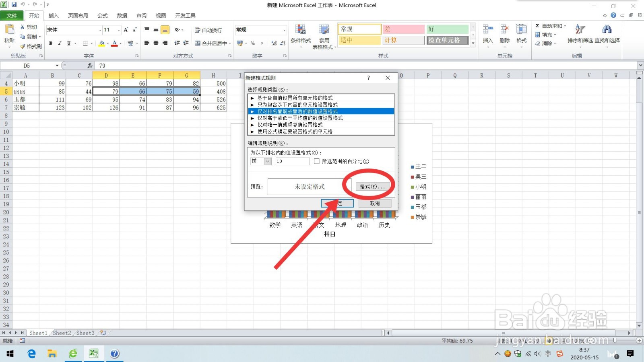Select the Sheet2 worksheet tab
The height and width of the screenshot is (362, 644).
[62, 333]
